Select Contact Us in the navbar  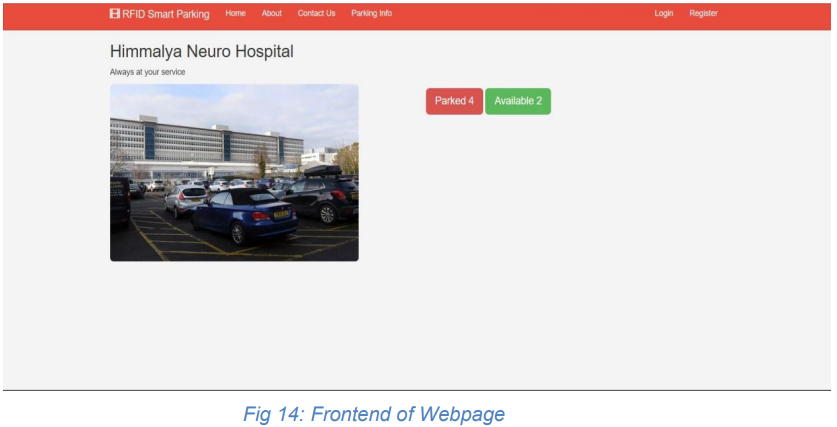(317, 13)
